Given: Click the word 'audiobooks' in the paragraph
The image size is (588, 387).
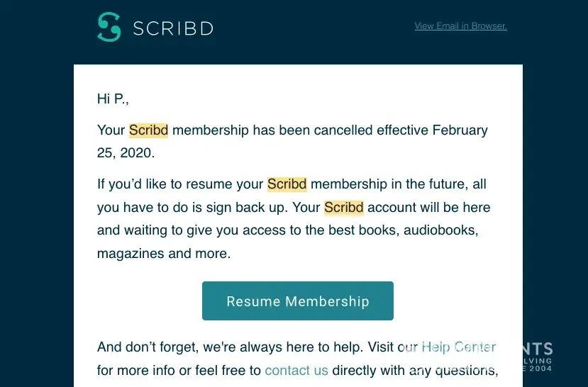Looking at the screenshot, I should coord(440,230).
